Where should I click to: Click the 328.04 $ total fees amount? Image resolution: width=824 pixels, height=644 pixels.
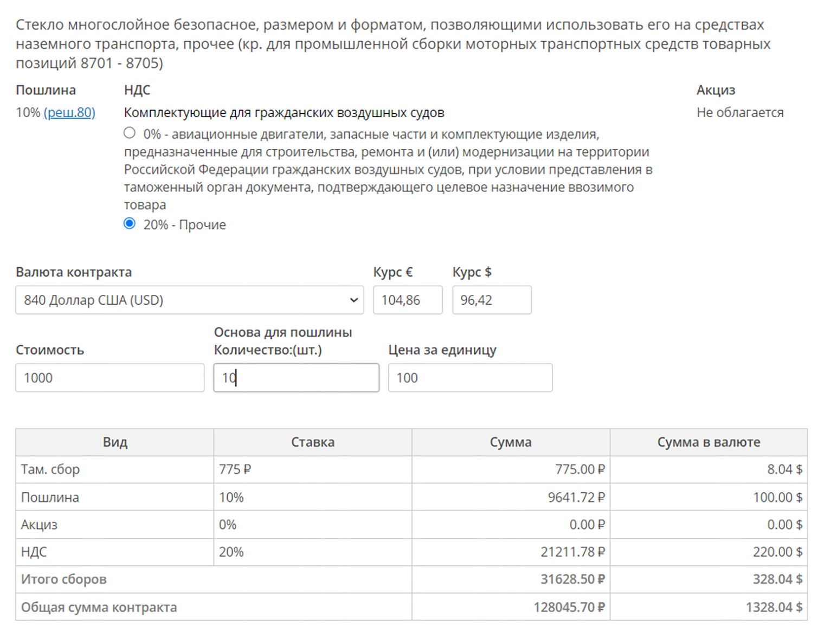pyautogui.click(x=777, y=579)
